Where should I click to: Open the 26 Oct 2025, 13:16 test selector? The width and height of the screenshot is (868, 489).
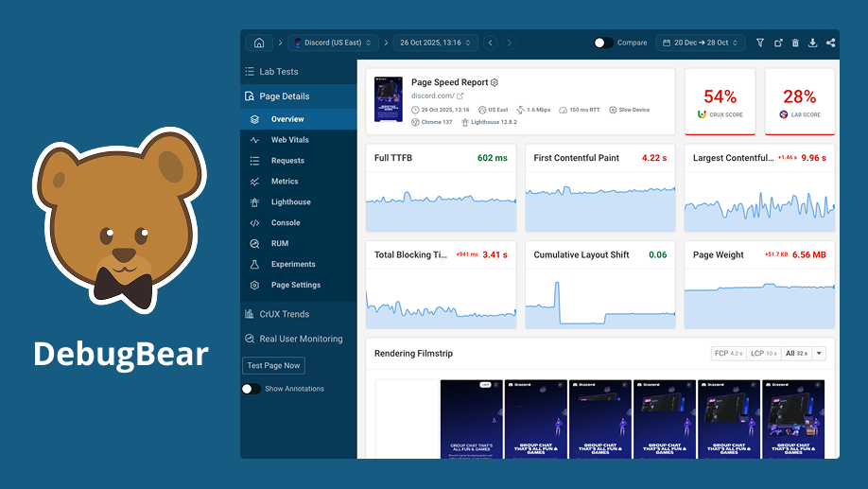[435, 43]
